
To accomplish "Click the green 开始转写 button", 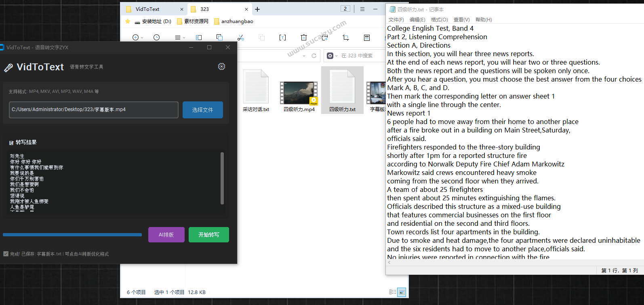I will (208, 235).
